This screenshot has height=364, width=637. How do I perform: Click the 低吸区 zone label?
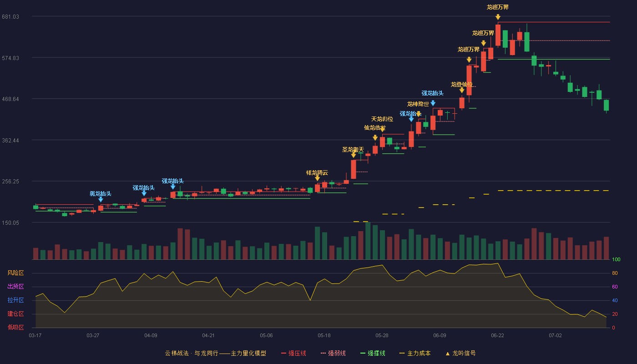pyautogui.click(x=15, y=327)
